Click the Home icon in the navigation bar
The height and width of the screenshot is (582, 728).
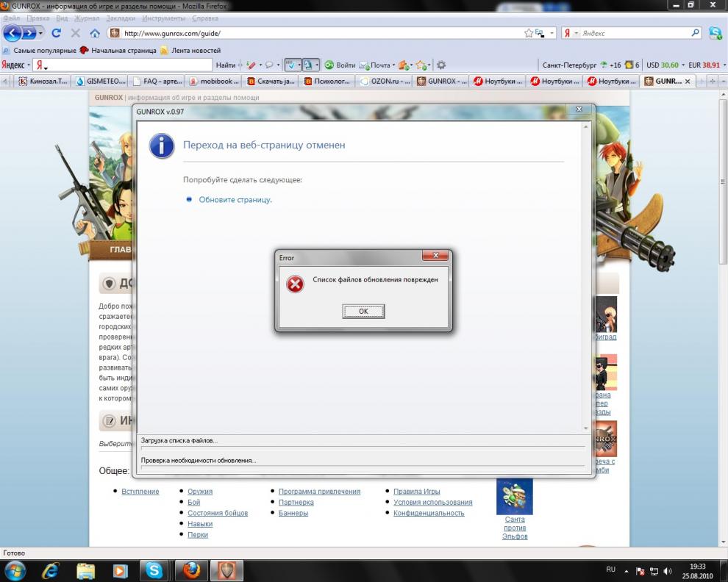pos(94,33)
